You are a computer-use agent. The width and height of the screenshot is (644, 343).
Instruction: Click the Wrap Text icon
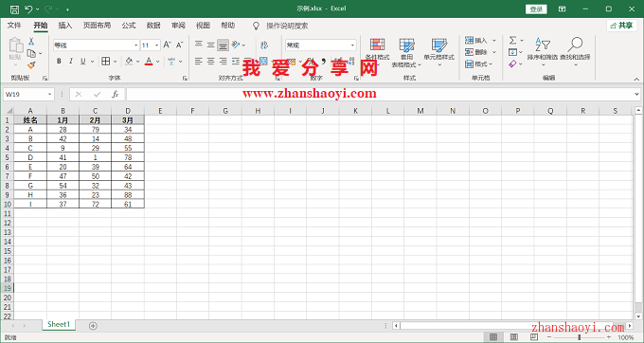(x=264, y=45)
